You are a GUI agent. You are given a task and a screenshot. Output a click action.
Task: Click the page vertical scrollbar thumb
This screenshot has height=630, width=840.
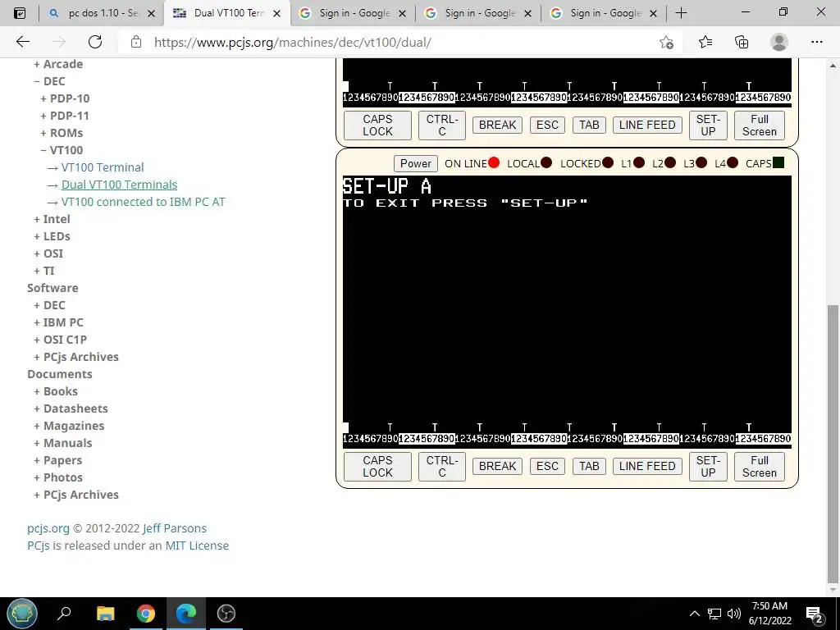(x=833, y=444)
